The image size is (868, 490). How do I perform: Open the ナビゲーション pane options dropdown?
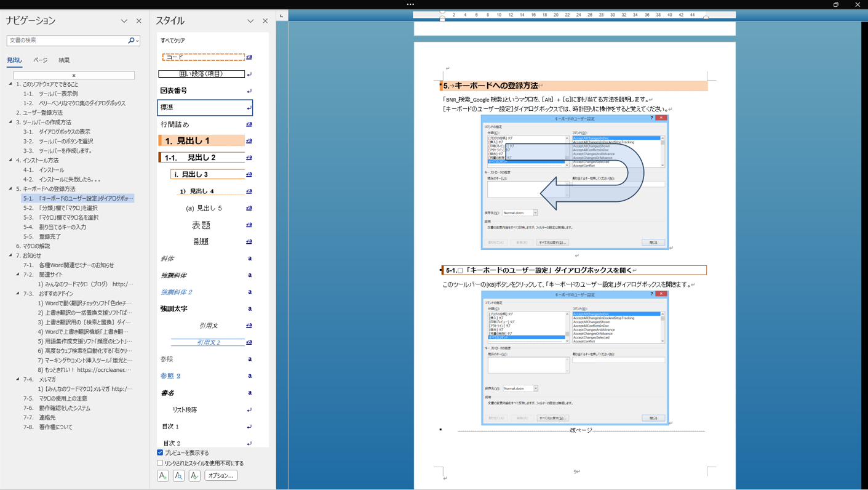(124, 21)
